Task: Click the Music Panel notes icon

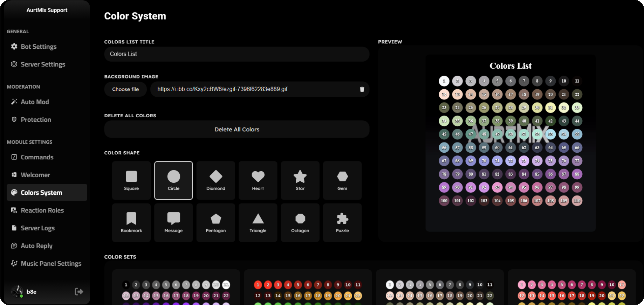Action: (x=14, y=263)
